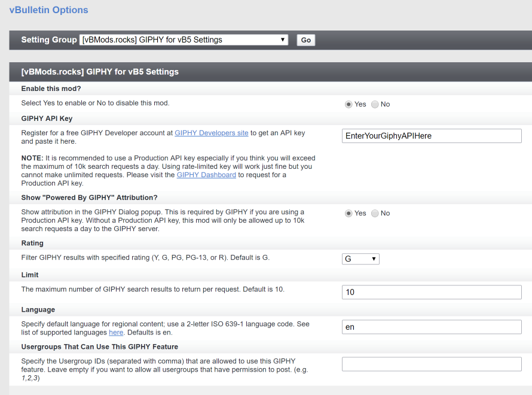Choose Yes for Powered By GIPHY attribution

point(348,213)
